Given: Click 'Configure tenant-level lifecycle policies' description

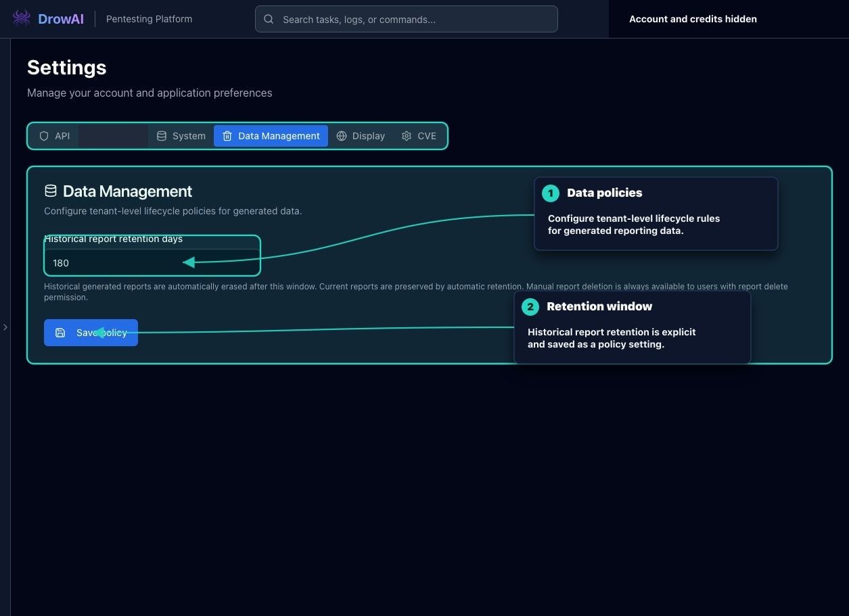Looking at the screenshot, I should point(173,211).
